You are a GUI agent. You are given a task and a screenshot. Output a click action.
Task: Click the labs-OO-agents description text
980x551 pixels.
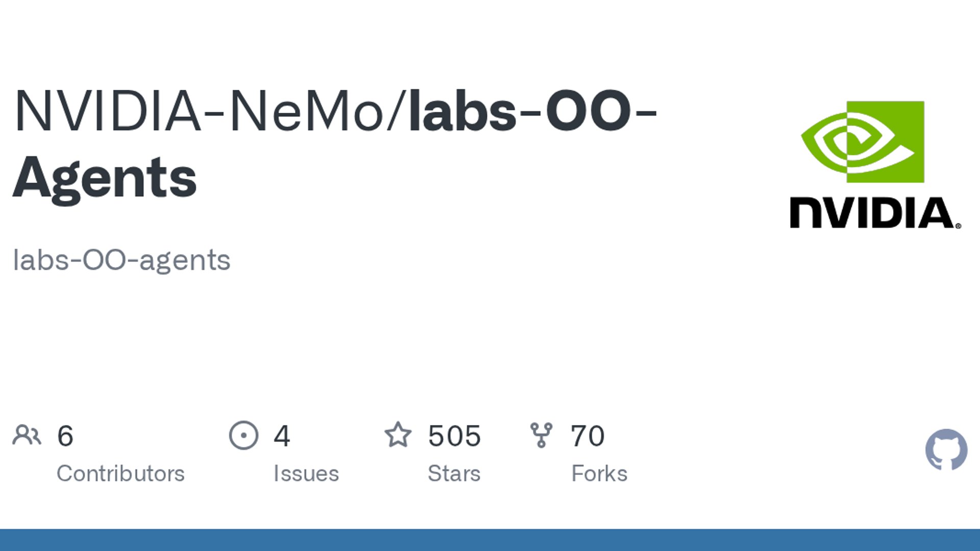[121, 261]
